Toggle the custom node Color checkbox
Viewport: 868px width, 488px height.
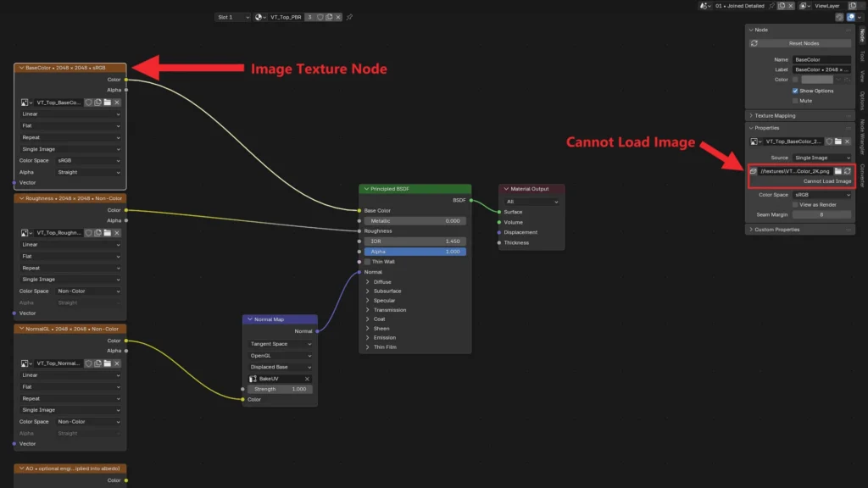pos(795,80)
